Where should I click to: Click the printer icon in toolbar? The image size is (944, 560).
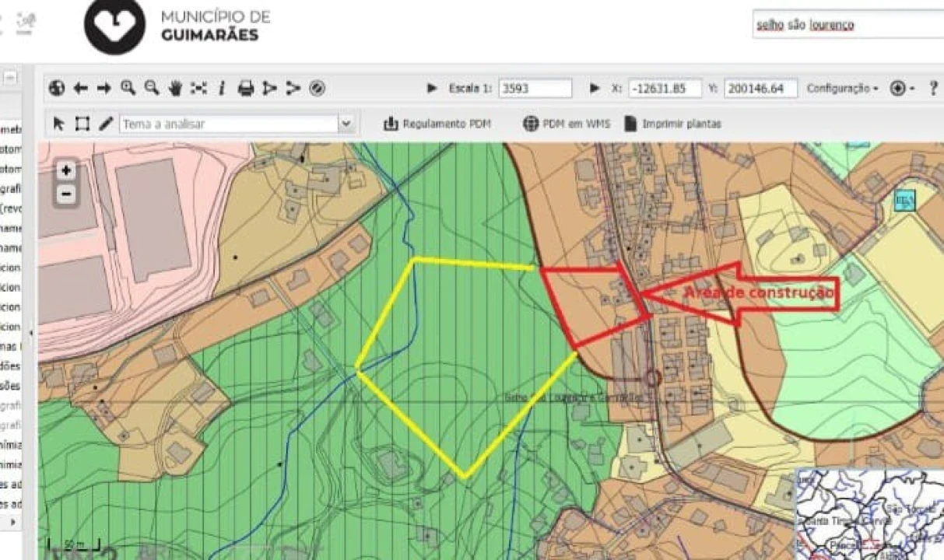tap(246, 88)
